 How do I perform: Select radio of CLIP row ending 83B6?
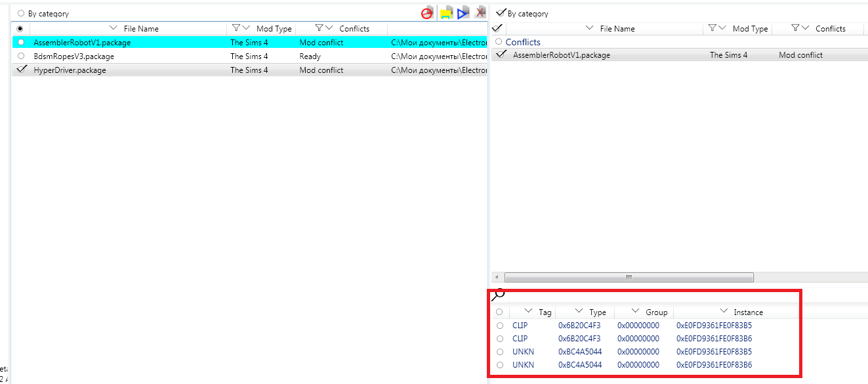[500, 339]
